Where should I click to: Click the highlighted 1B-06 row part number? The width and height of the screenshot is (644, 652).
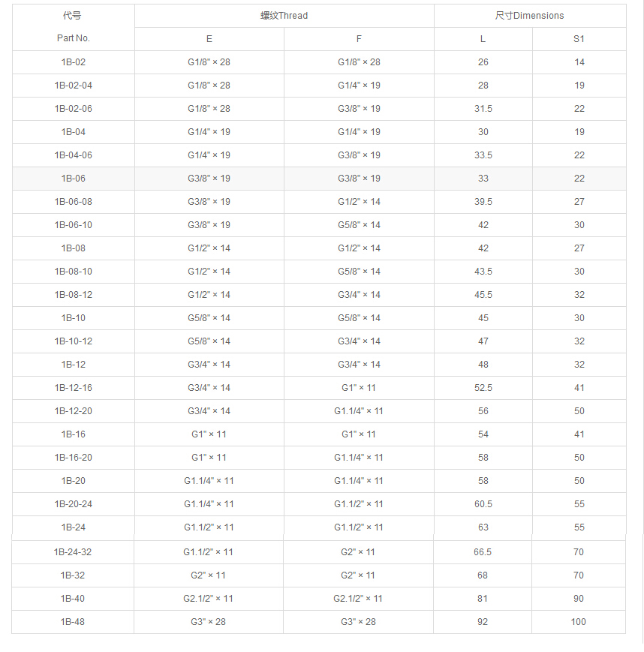click(74, 179)
